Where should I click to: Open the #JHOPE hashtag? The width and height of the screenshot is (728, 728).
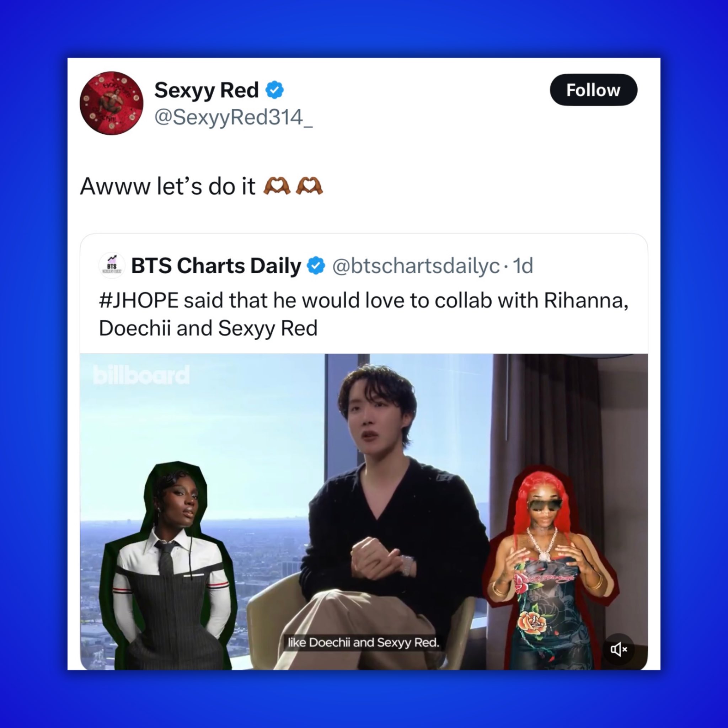coord(138,300)
